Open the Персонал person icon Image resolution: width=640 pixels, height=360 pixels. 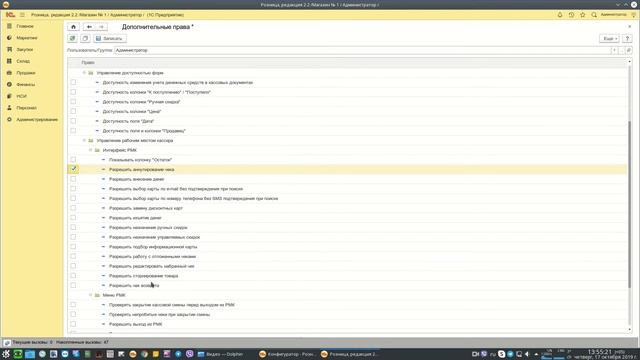[9, 108]
